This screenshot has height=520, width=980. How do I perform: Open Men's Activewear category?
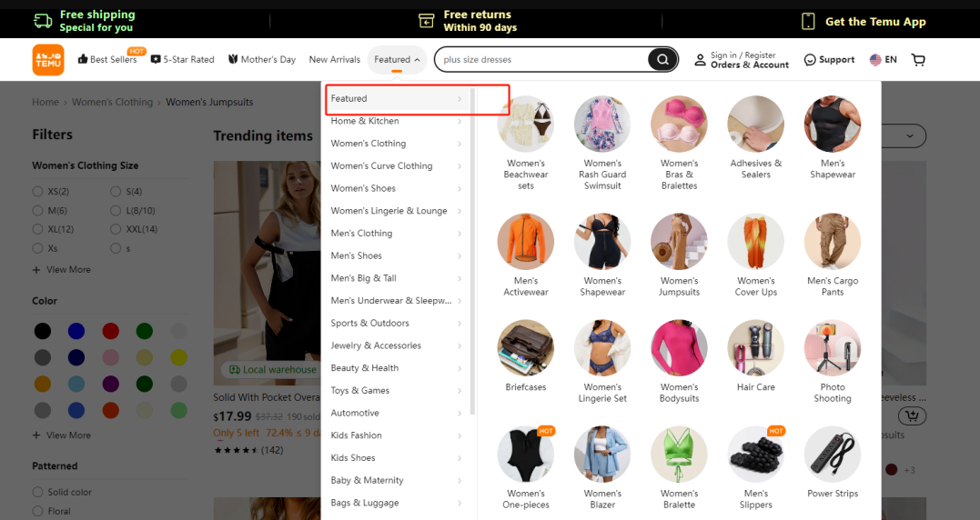(x=526, y=255)
